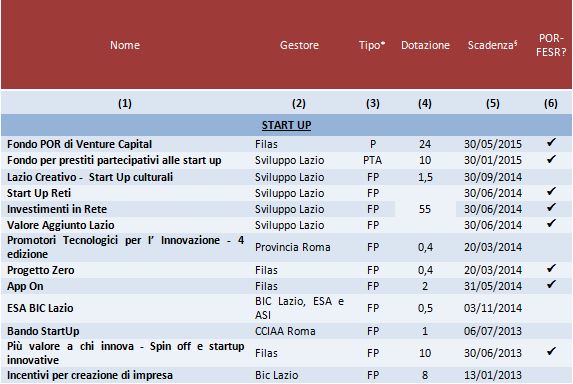The height and width of the screenshot is (384, 573).
Task: Select Provincia Roma gestore cell
Action: (x=293, y=247)
